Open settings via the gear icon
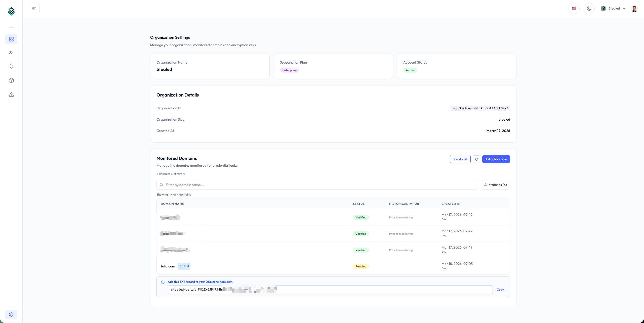644x323 pixels. [11, 314]
